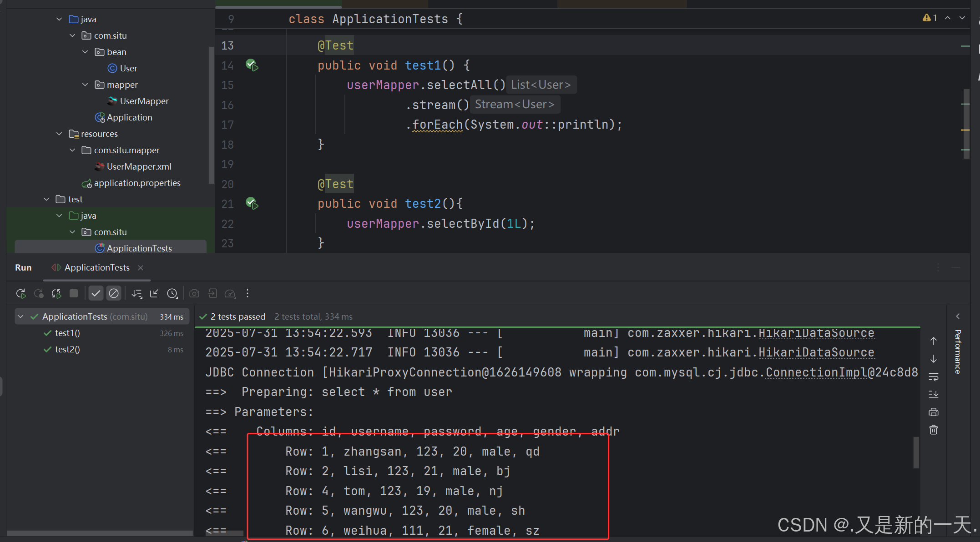Image resolution: width=980 pixels, height=542 pixels.
Task: Click the test tree horizontal scrollbar
Action: click(x=100, y=533)
